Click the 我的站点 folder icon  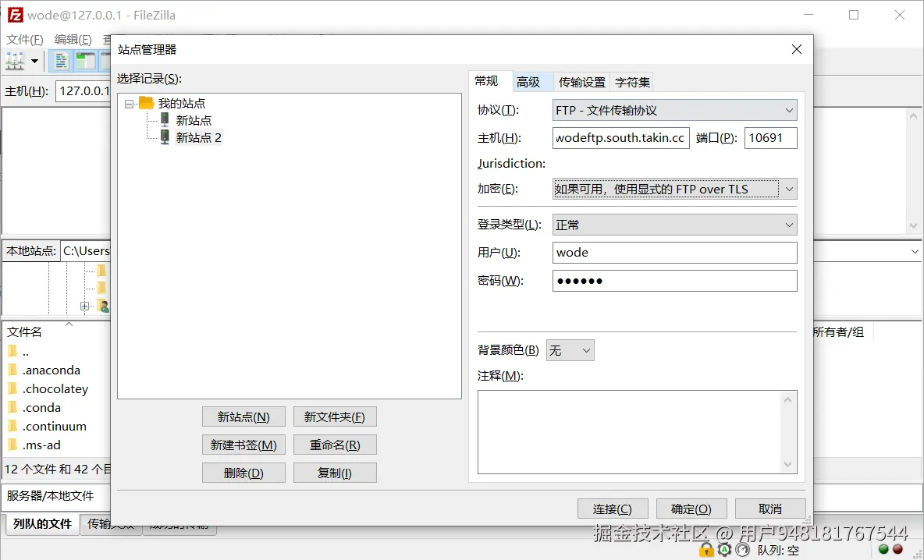pos(146,103)
